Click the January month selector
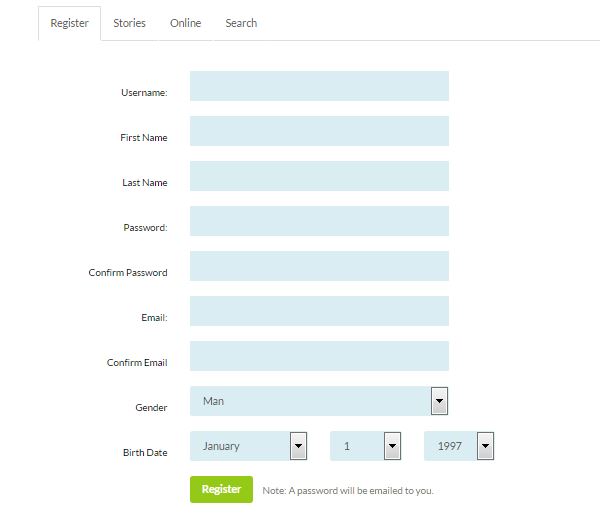604x520 pixels. [x=248, y=446]
